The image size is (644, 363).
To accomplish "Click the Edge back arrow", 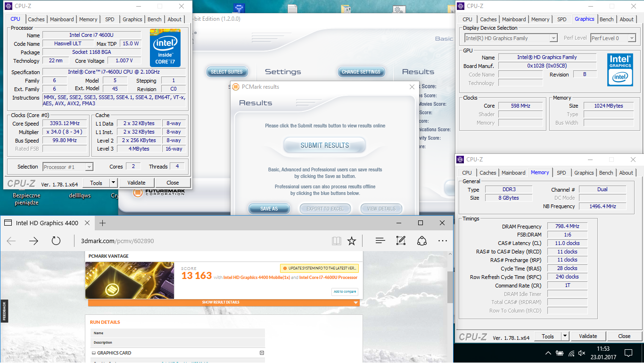I will pos(11,241).
